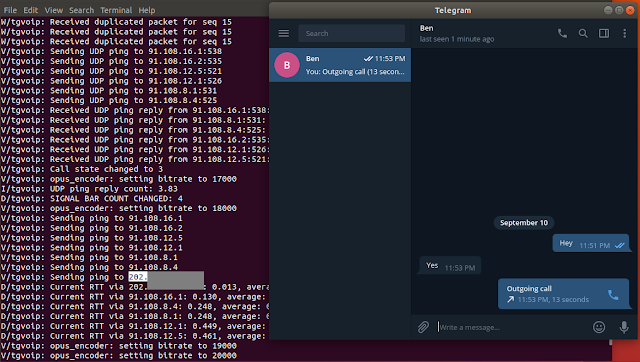
Task: Open the three-dot chat options menu
Action: click(x=624, y=33)
